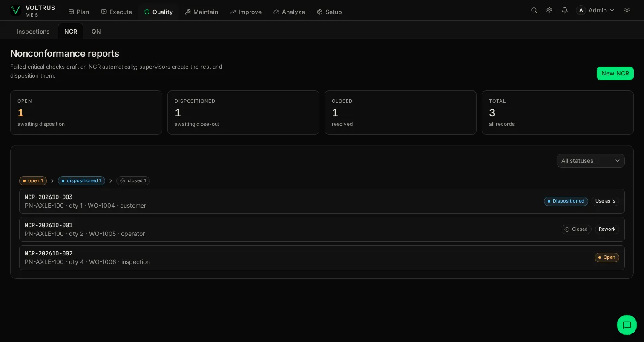
Task: Filter by the closed 1 chip
Action: tap(133, 181)
